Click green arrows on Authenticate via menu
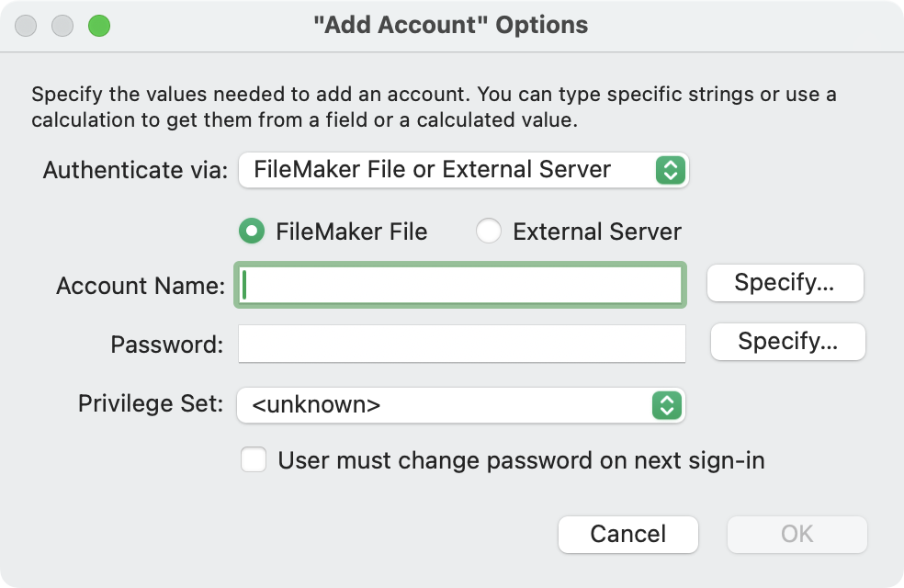 (670, 170)
